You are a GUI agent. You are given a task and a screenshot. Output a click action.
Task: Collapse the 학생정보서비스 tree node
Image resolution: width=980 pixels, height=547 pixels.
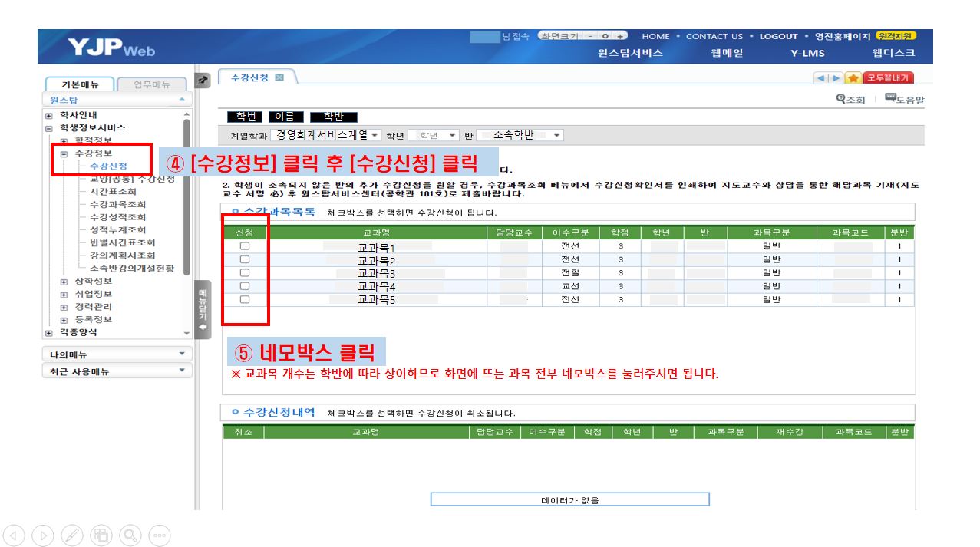point(49,128)
